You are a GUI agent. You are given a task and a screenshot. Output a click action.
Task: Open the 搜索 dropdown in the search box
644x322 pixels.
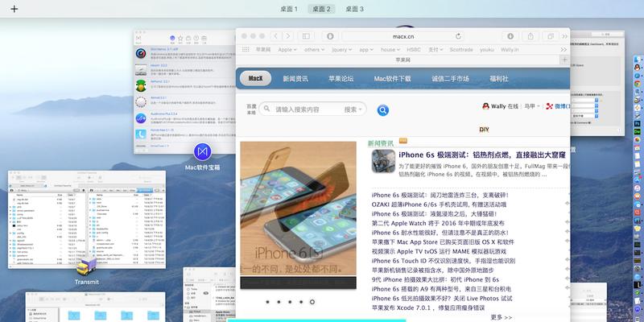pyautogui.click(x=353, y=109)
